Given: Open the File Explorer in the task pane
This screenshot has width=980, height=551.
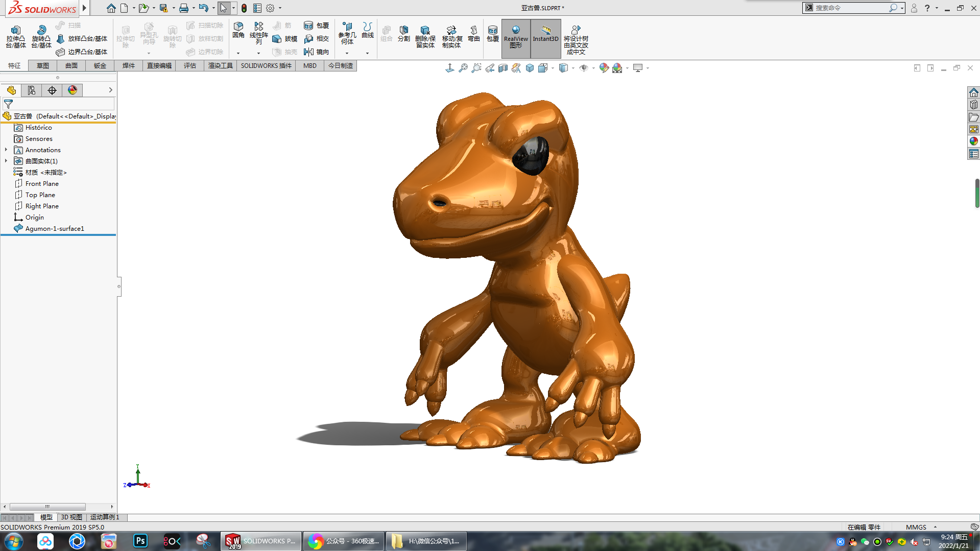Looking at the screenshot, I should click(x=974, y=117).
